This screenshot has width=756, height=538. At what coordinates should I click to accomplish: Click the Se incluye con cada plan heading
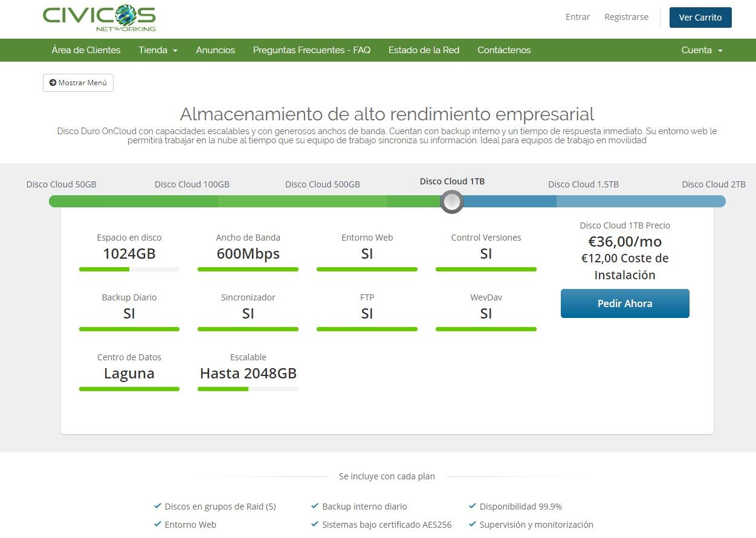387,476
